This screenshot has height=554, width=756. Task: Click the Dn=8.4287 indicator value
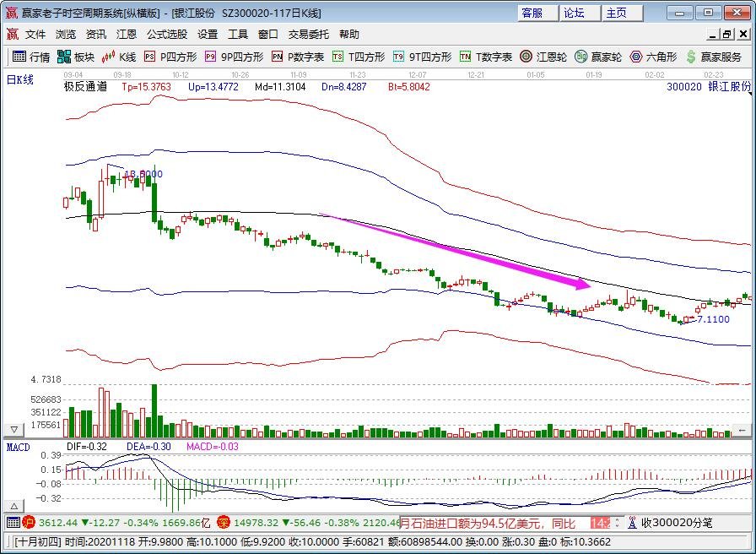(x=343, y=87)
